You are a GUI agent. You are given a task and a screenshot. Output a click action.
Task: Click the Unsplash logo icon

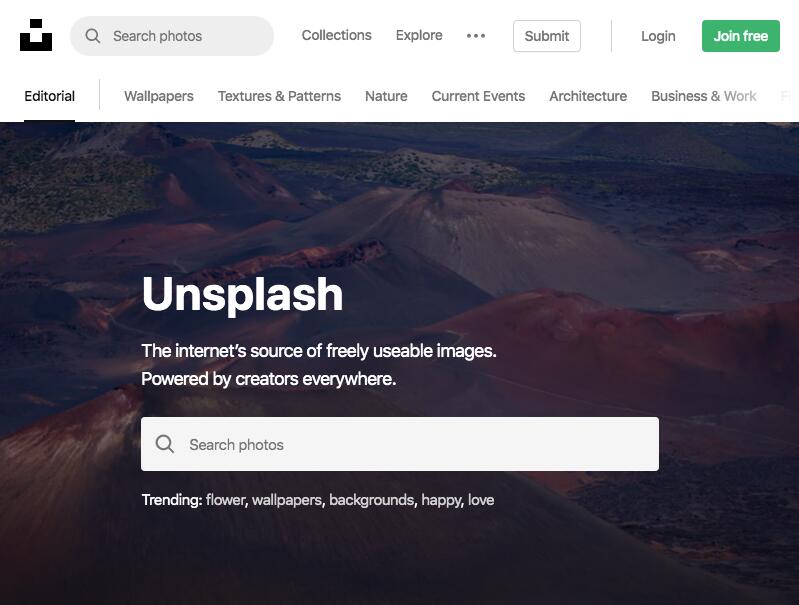(36, 35)
